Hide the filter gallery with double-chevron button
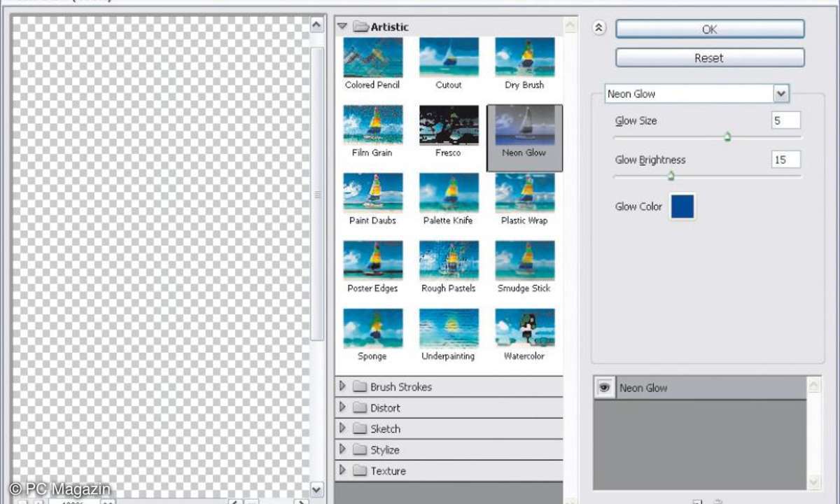Image resolution: width=840 pixels, height=504 pixels. (598, 29)
